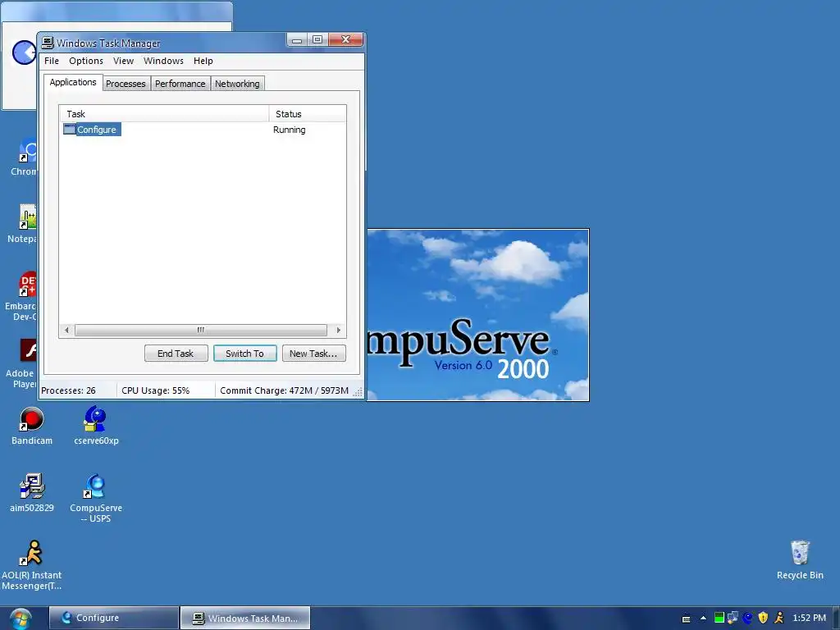Viewport: 840px width, 630px height.
Task: Click the horizontal scrollbar thumb in task list
Action: (x=201, y=330)
